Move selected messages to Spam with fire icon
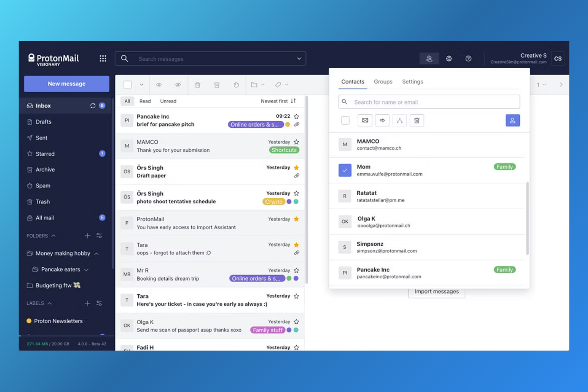This screenshot has width=588, height=392. coord(236,85)
